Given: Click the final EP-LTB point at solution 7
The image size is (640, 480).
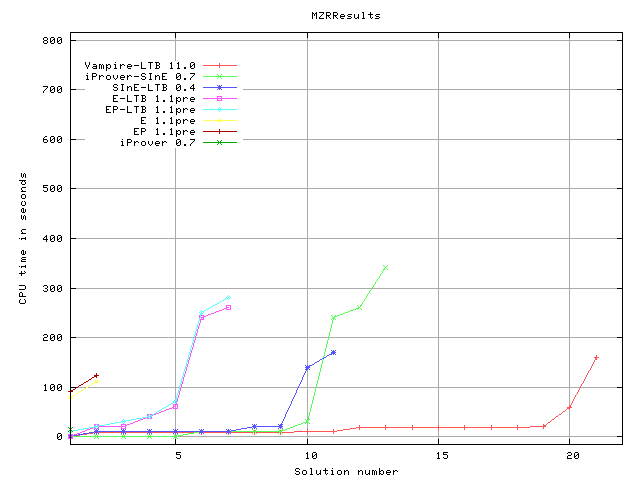Looking at the screenshot, I should pyautogui.click(x=228, y=298).
